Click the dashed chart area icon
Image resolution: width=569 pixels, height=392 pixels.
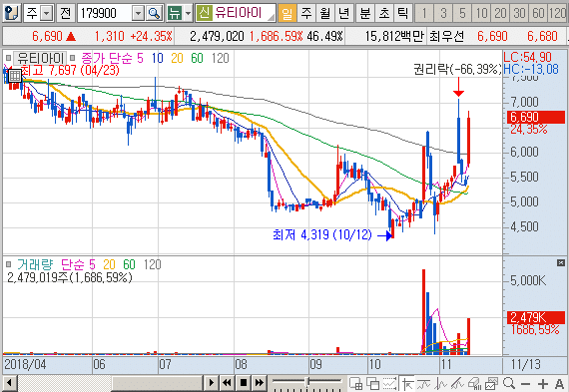tap(389, 384)
